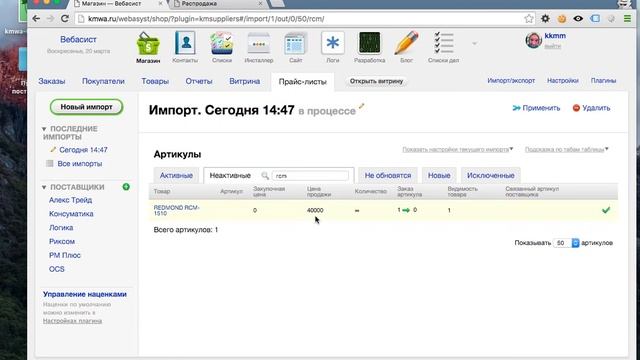Select the Прайс-листы tab
The height and width of the screenshot is (360, 640).
tap(302, 82)
